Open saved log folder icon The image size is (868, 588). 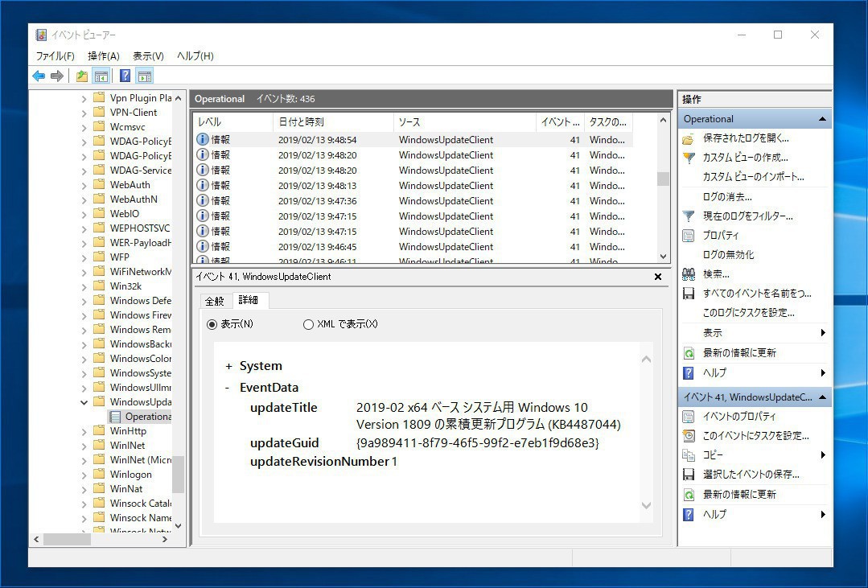click(x=688, y=138)
